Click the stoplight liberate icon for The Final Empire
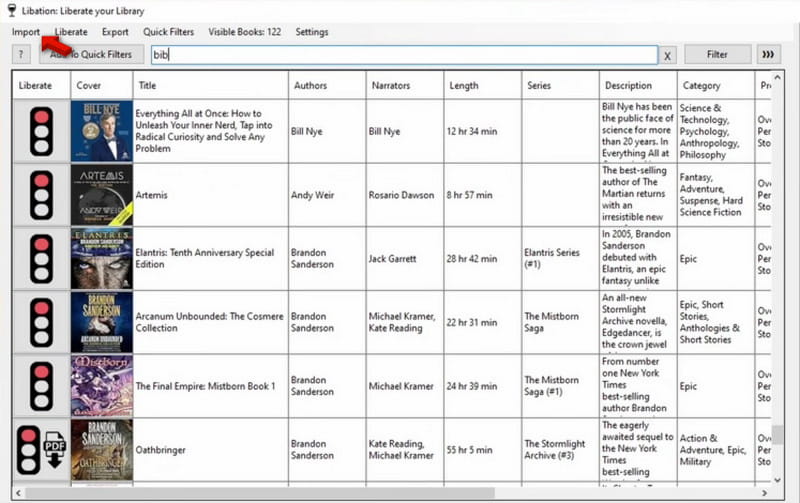 pos(41,386)
